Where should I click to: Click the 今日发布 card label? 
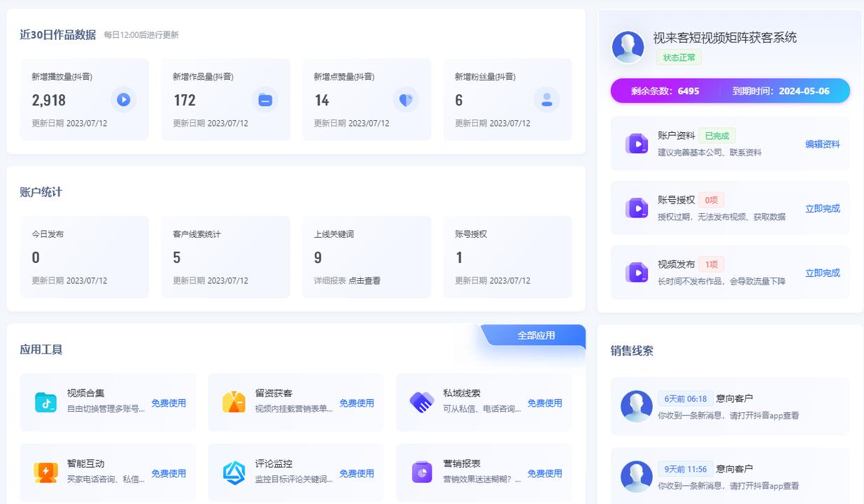pos(48,234)
